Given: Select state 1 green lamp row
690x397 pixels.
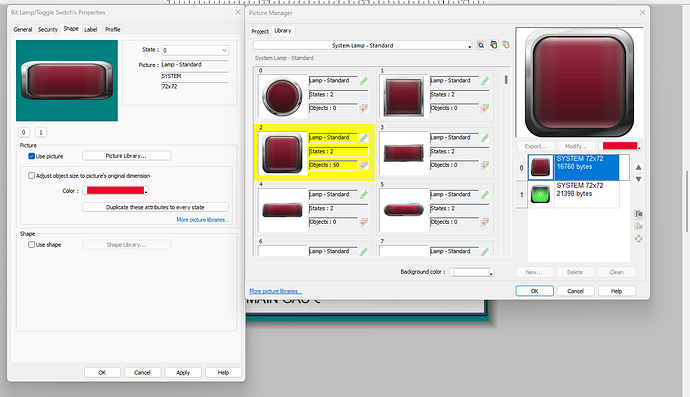Looking at the screenshot, I should [573, 194].
